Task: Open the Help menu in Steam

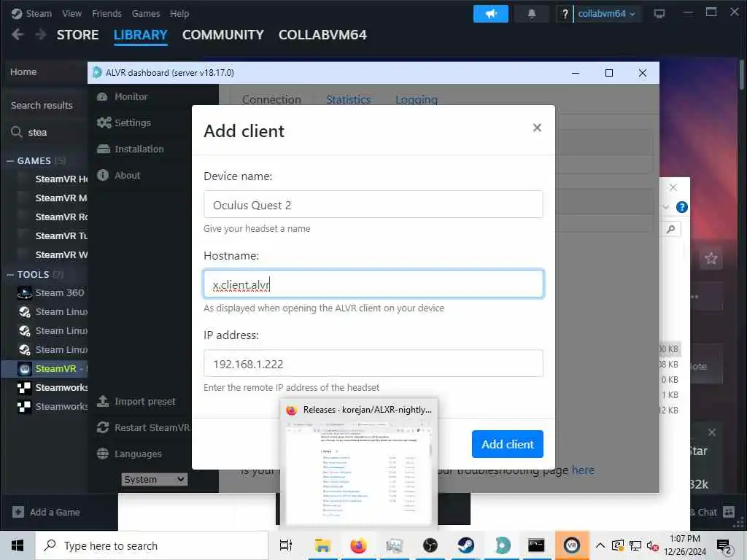Action: tap(179, 13)
